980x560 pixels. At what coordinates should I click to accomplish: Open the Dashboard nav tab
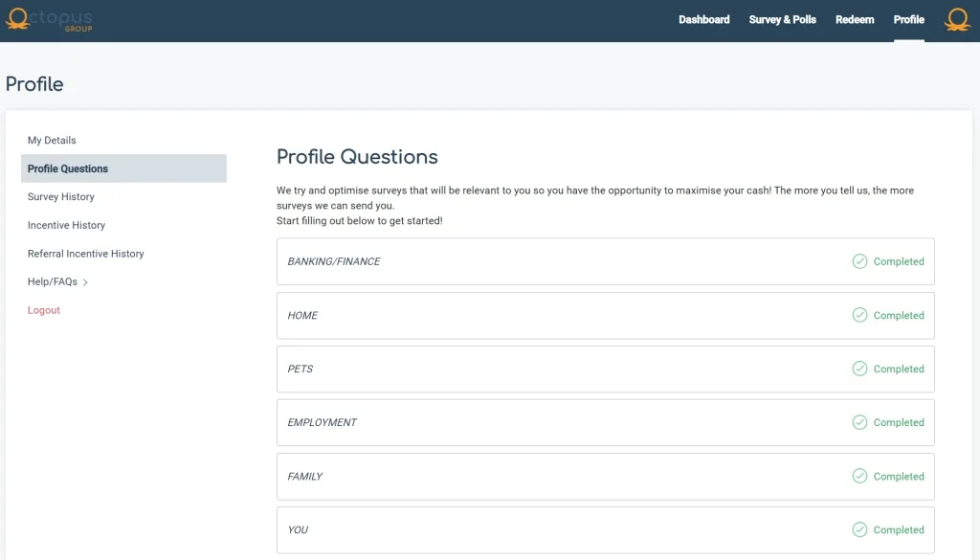click(x=704, y=20)
